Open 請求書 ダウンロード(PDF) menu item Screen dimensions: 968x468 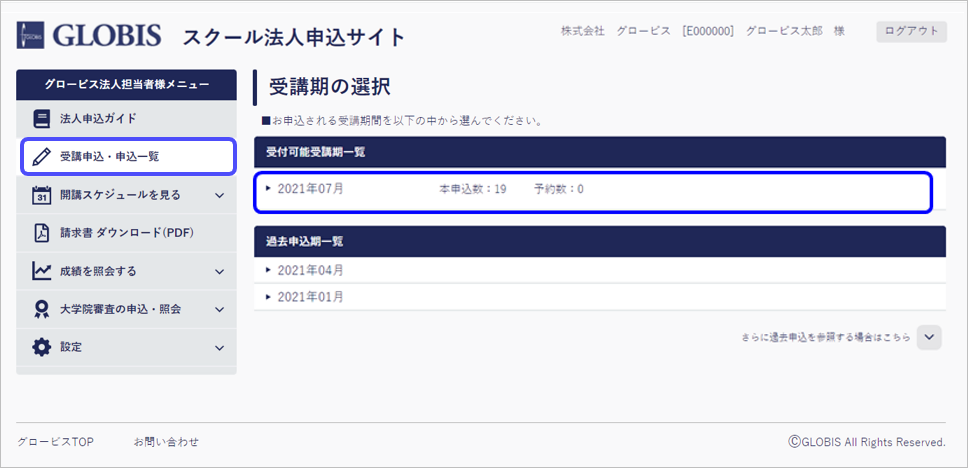click(x=127, y=233)
